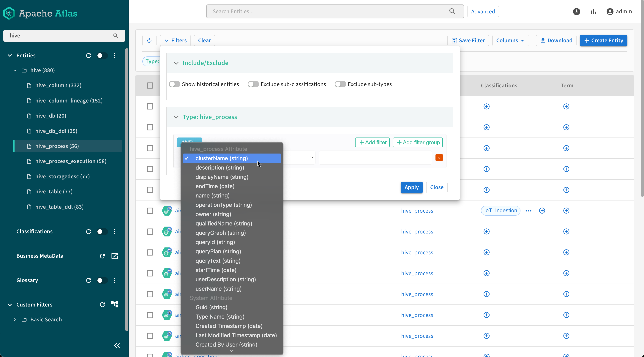The width and height of the screenshot is (644, 357).
Task: Click the Add filter group button
Action: coord(418,142)
